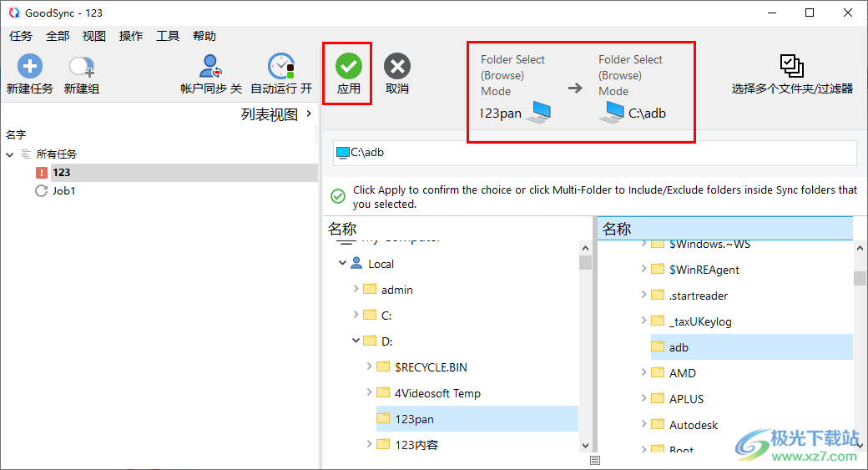The width and height of the screenshot is (868, 470).
Task: Click the right side C:\adb computer icon
Action: pyautogui.click(x=612, y=113)
